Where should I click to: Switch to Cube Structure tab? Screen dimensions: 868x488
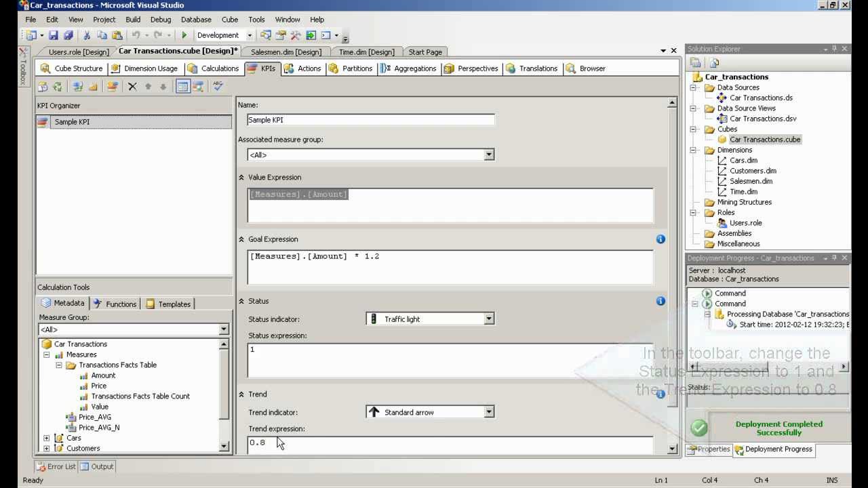point(71,68)
